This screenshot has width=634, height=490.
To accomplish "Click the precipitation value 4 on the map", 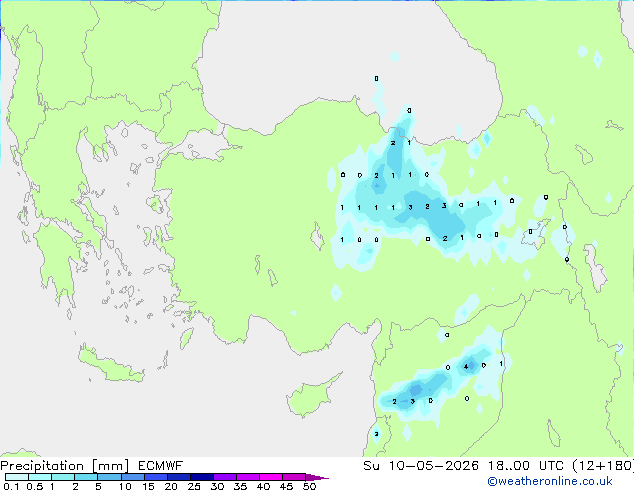I will (x=466, y=366).
